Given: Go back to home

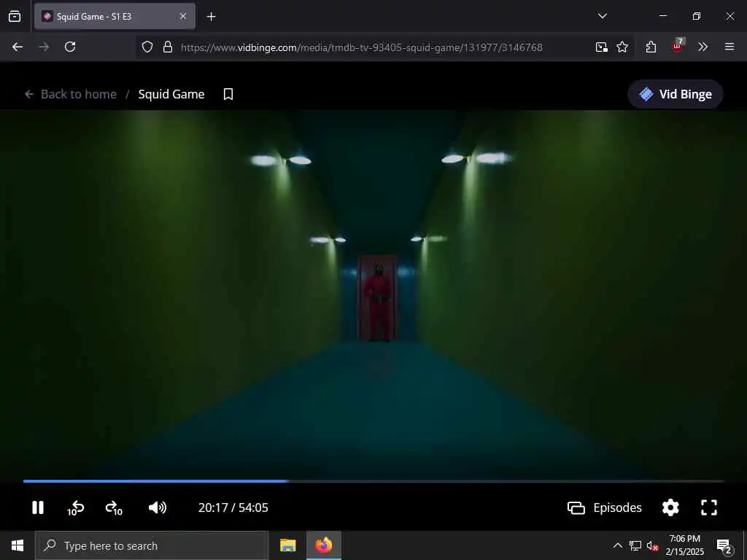Looking at the screenshot, I should click(x=71, y=94).
